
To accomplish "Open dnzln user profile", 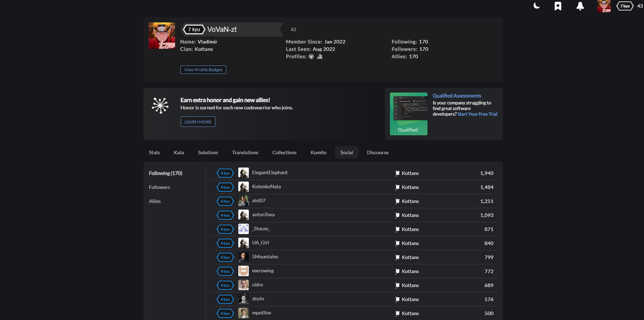I will [258, 299].
